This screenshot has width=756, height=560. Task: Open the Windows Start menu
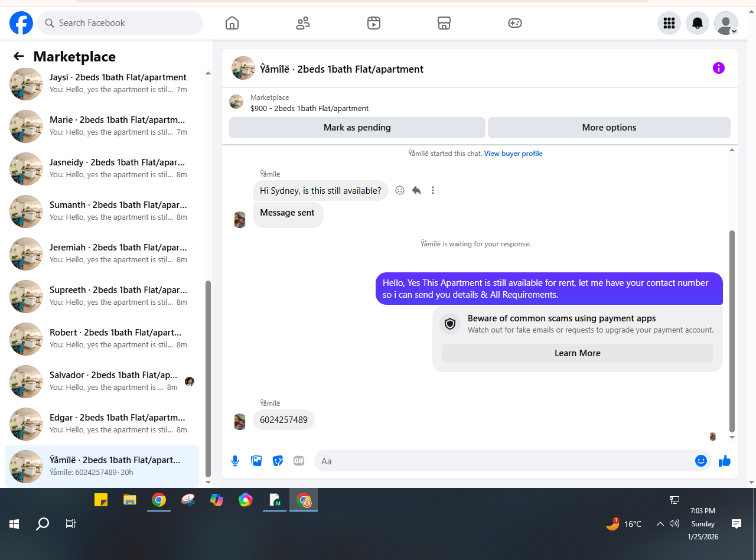tap(14, 524)
